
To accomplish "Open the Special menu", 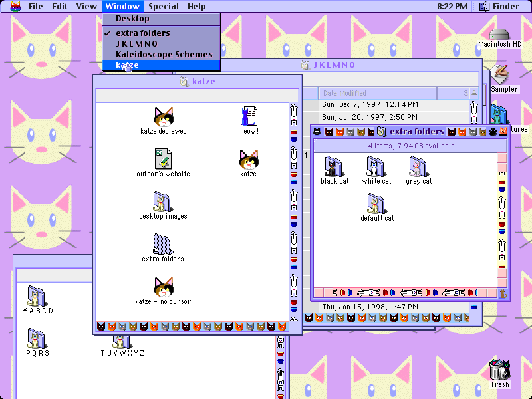I will (164, 6).
